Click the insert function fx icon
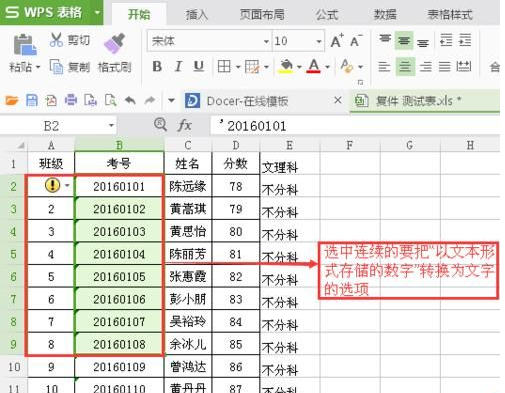This screenshot has height=393, width=505. point(184,126)
